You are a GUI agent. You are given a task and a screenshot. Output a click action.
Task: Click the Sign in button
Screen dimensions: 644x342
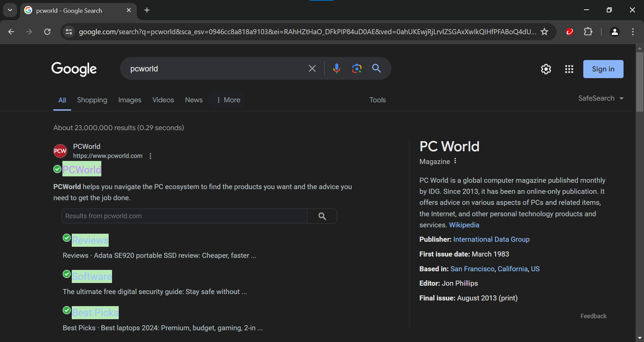click(603, 69)
